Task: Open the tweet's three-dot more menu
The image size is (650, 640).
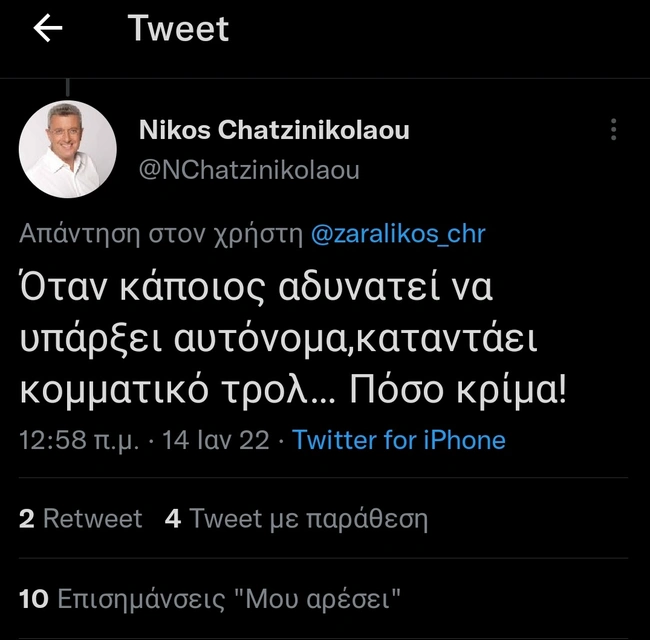Action: 613,129
